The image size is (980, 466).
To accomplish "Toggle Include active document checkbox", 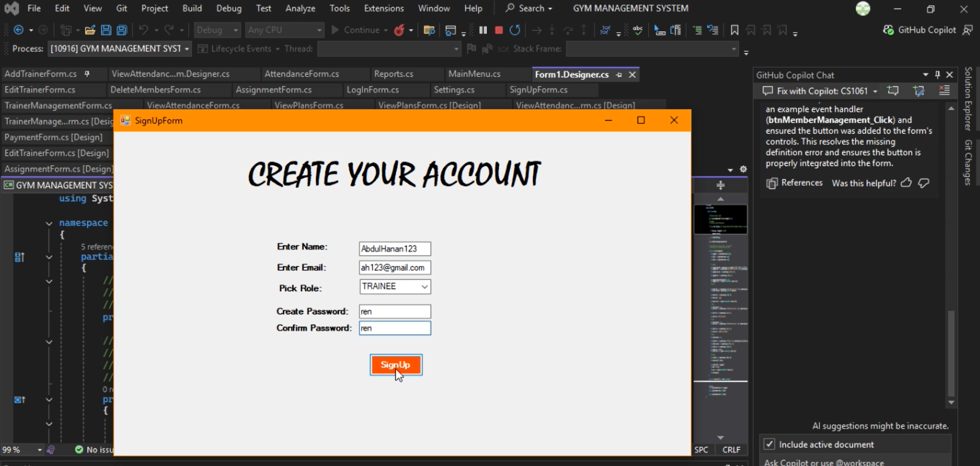I will tap(769, 444).
